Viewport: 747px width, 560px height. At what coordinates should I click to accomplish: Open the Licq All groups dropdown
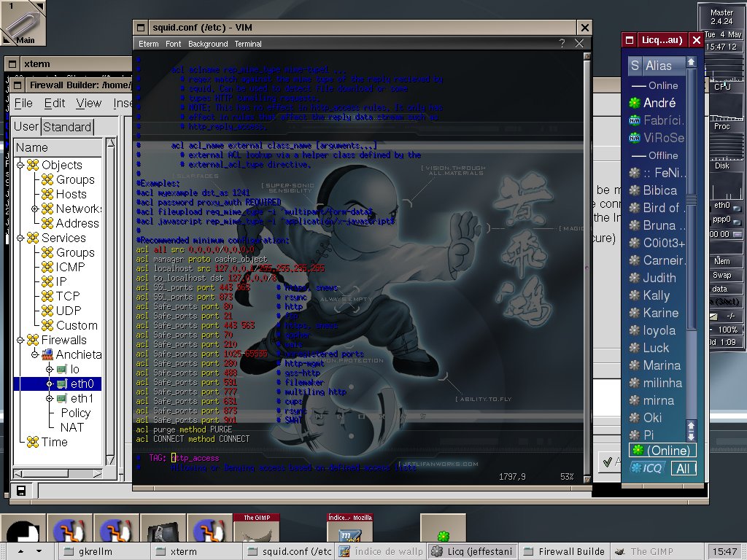[684, 468]
